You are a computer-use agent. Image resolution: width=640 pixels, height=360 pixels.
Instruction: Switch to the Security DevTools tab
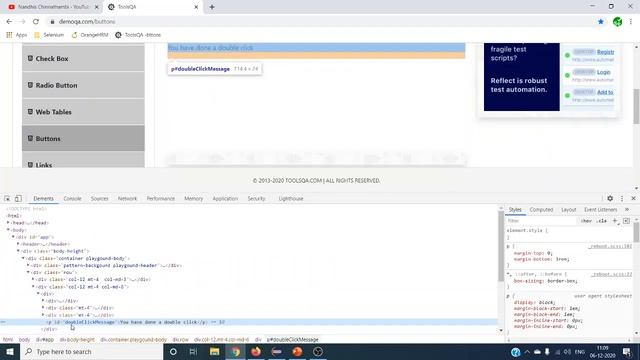tap(256, 198)
